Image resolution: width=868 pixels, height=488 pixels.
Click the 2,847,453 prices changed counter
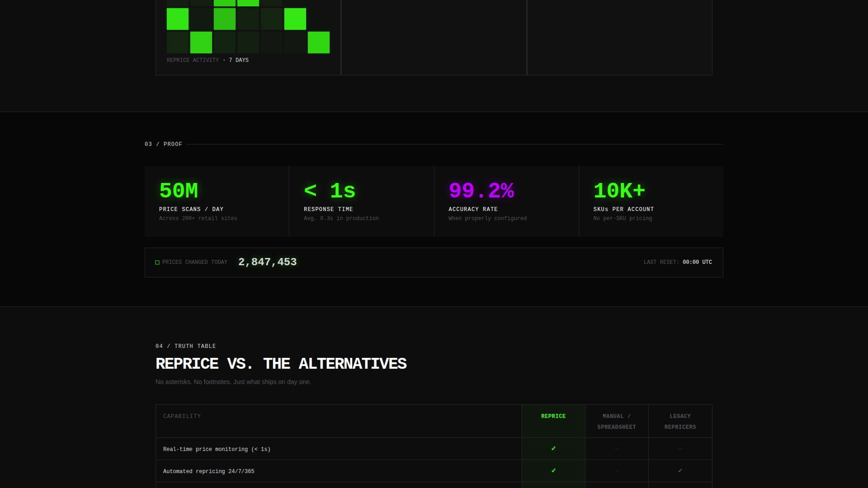(x=267, y=262)
